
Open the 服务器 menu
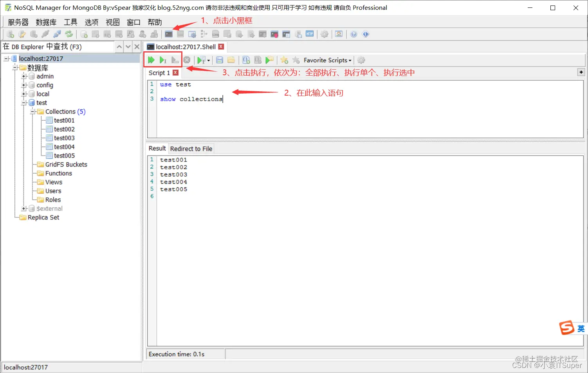click(18, 22)
